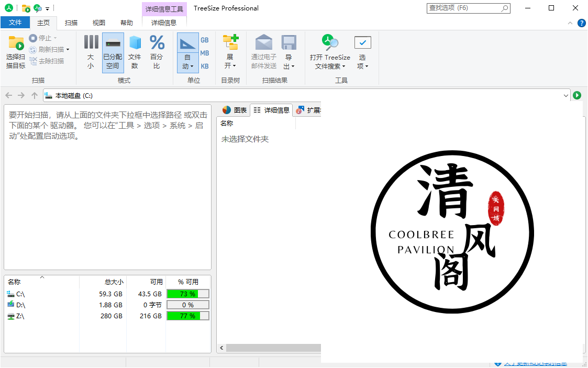Collapse the ribbon with the chevron
This screenshot has width=588, height=368.
(570, 23)
